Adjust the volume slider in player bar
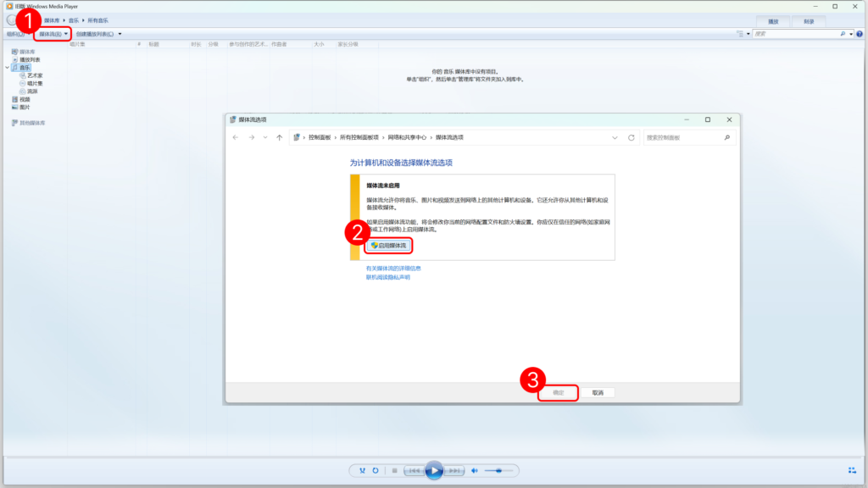The width and height of the screenshot is (868, 488). [498, 471]
